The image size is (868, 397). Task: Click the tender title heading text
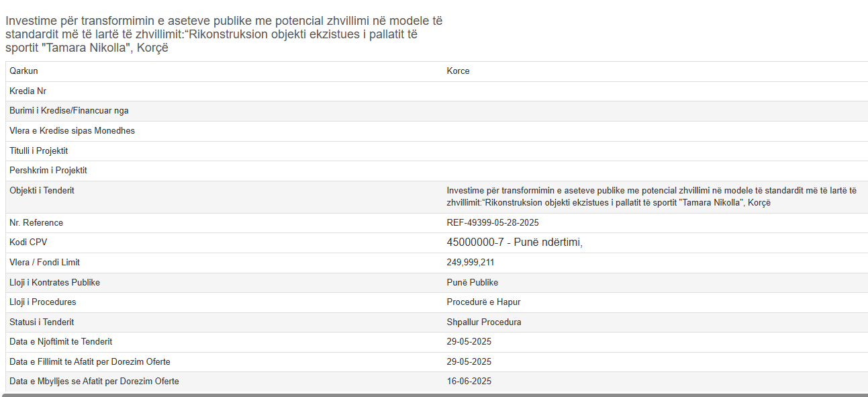pyautogui.click(x=224, y=34)
